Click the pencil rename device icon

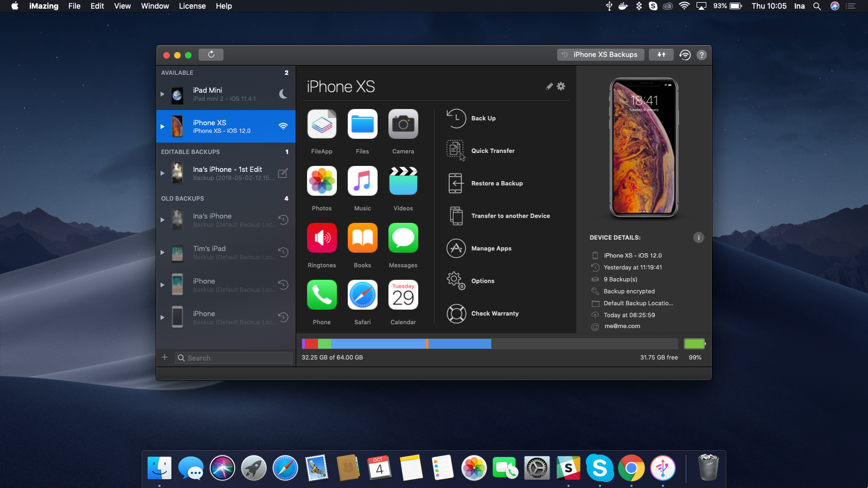coord(550,86)
